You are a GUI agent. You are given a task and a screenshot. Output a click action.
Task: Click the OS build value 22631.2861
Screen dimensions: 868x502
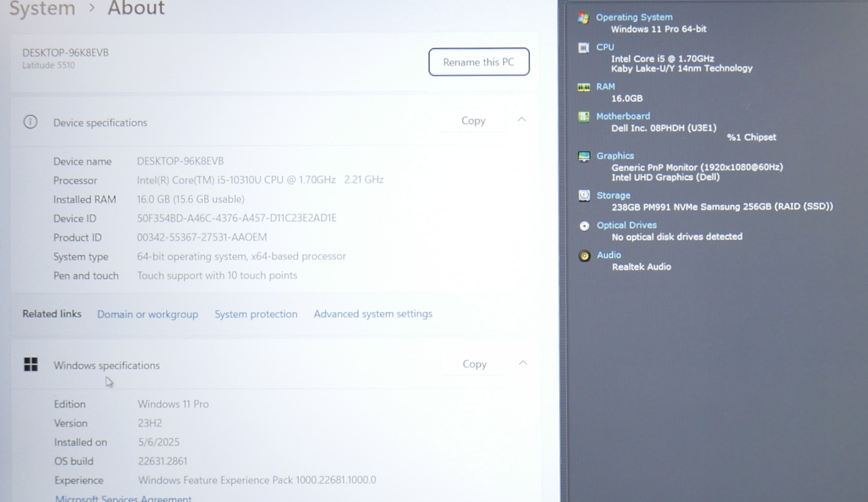pos(162,461)
